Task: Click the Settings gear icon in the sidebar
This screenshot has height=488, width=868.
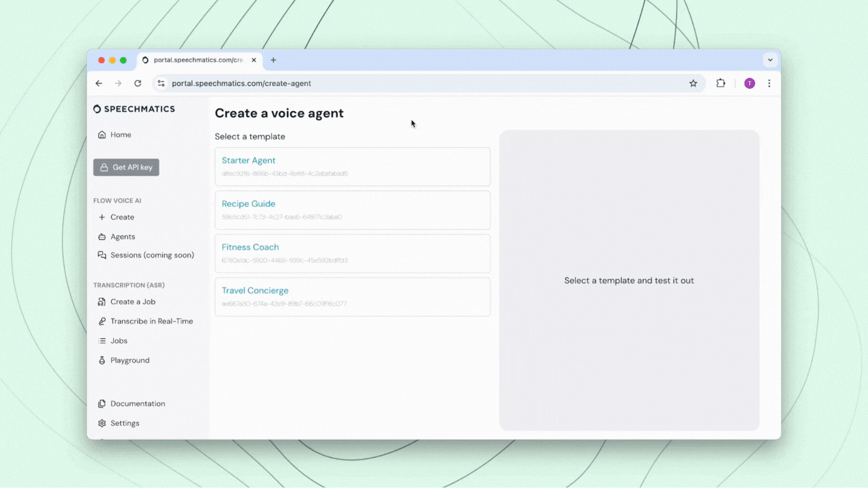Action: pos(102,424)
